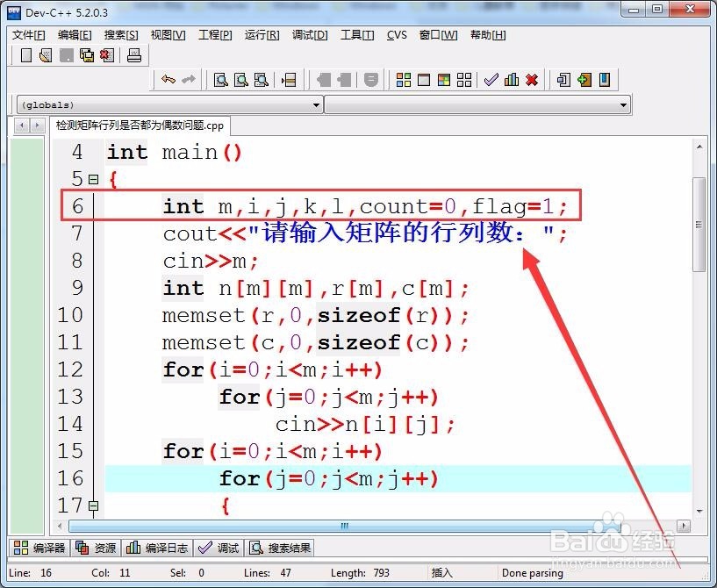Click code 'cin>>n[i][j];'
717x588 pixels.
365,425
